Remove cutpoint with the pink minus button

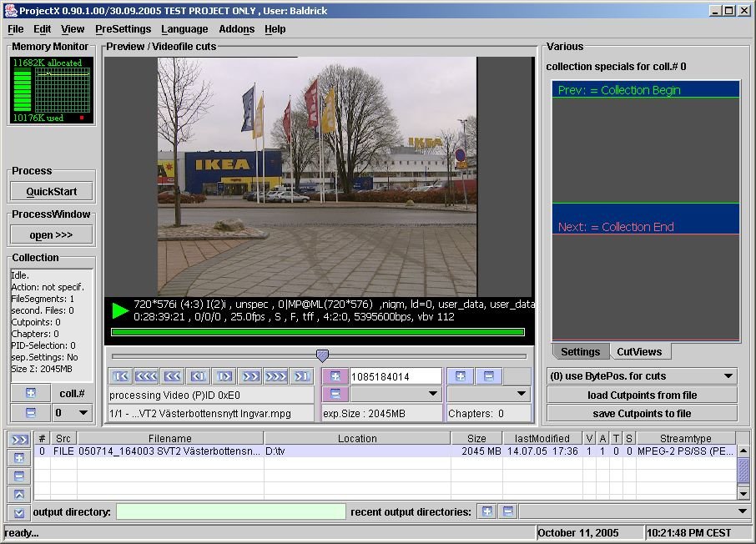pyautogui.click(x=335, y=394)
